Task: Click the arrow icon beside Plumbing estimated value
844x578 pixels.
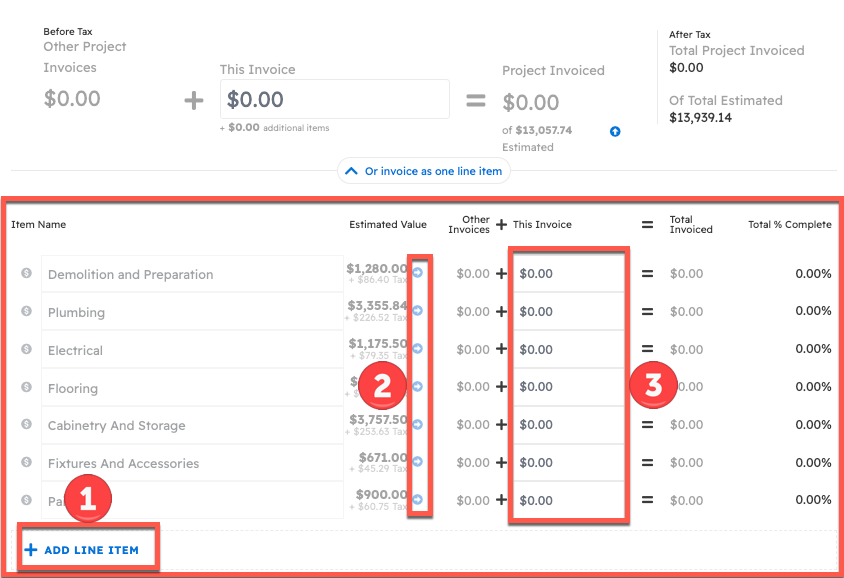Action: pos(418,311)
